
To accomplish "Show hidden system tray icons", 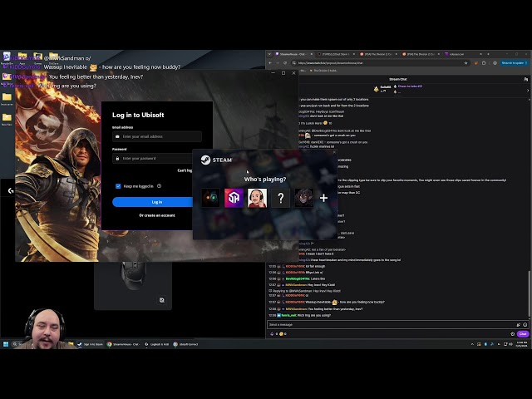I will click(472, 344).
